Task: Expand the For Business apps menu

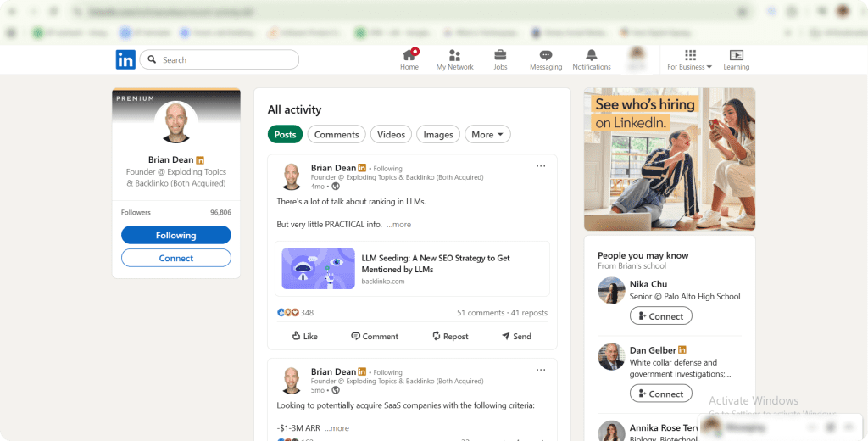Action: point(690,60)
